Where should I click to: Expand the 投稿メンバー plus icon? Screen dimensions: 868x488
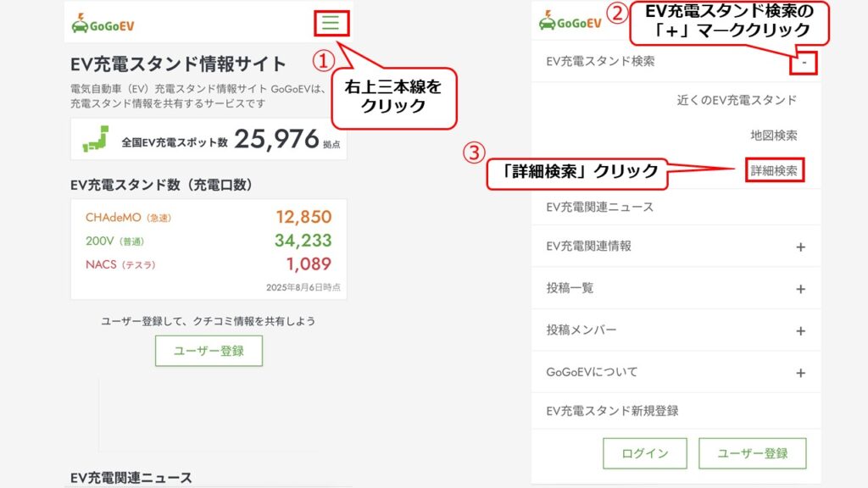[x=800, y=331]
